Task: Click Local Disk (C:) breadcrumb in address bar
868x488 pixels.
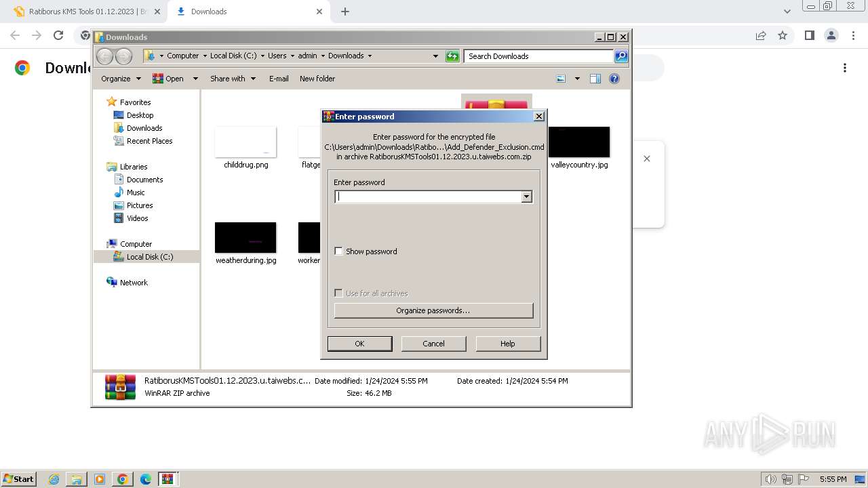Action: click(233, 56)
